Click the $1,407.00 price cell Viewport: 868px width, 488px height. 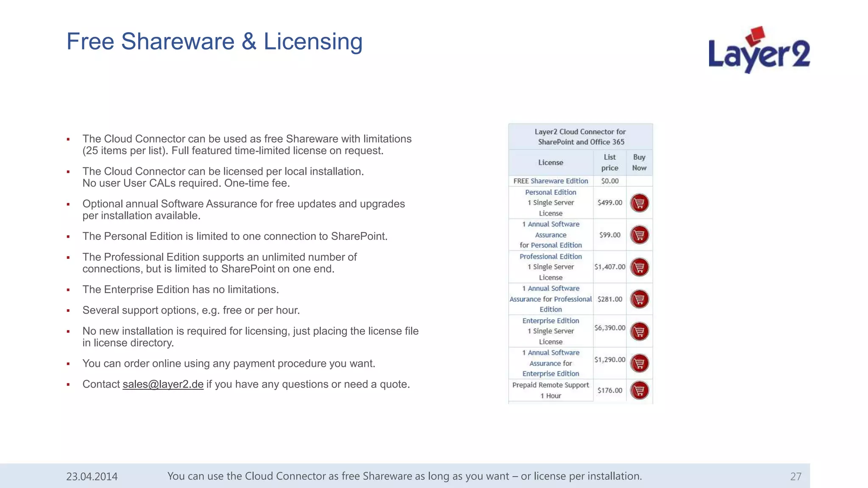click(x=609, y=267)
